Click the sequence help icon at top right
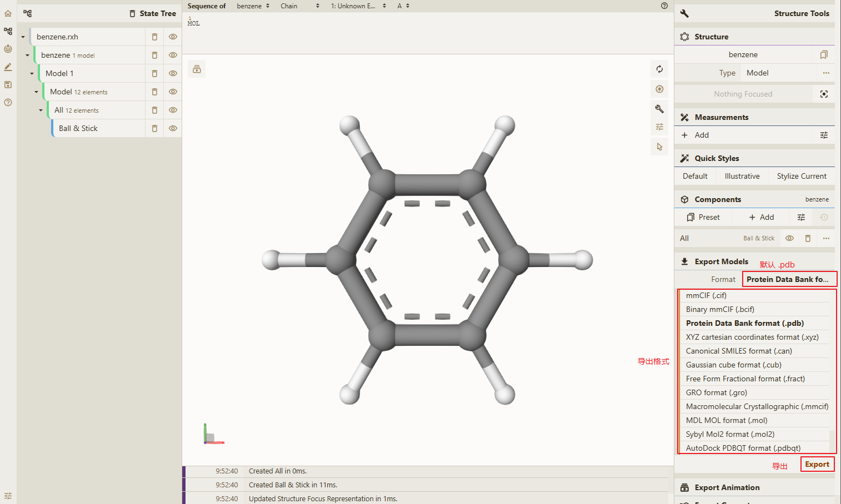The image size is (841, 504). click(x=664, y=6)
